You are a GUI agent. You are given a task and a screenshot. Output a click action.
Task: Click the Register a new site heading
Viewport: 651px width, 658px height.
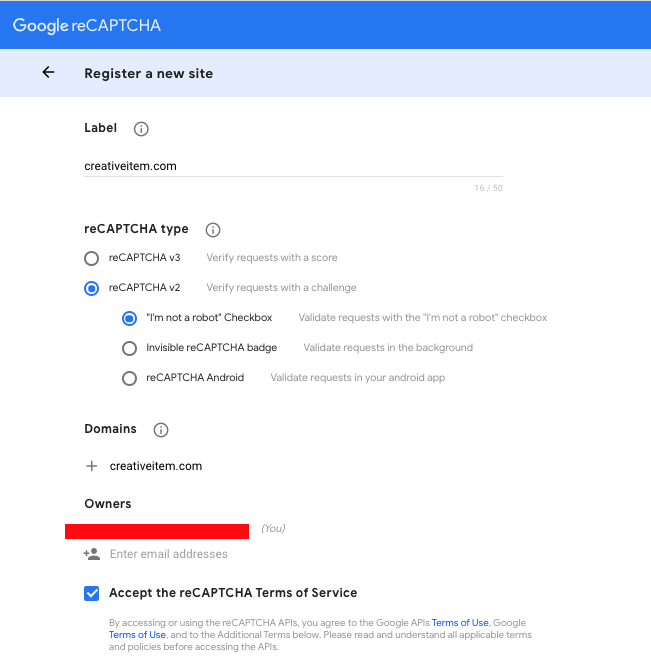pos(148,73)
